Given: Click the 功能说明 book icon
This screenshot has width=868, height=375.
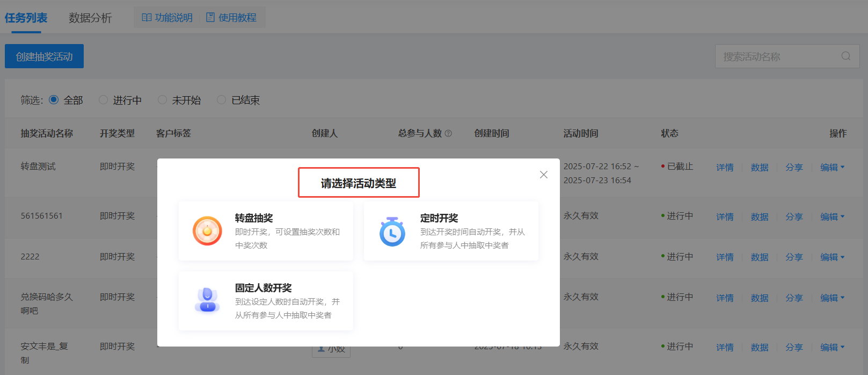Looking at the screenshot, I should pos(147,18).
